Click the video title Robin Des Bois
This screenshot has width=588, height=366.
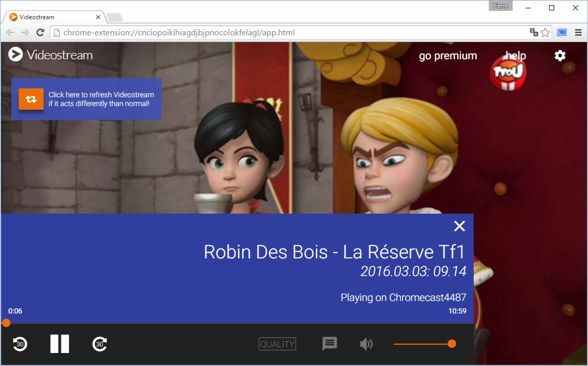334,252
